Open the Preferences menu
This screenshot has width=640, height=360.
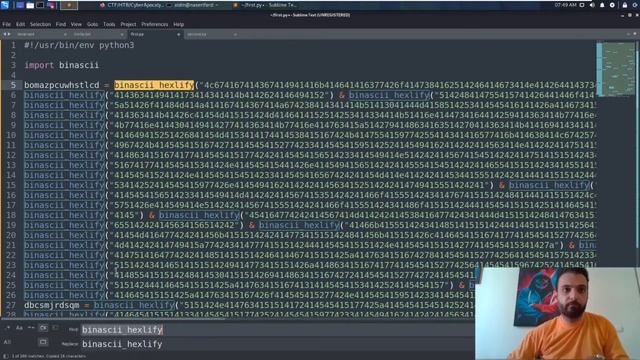click(x=155, y=24)
